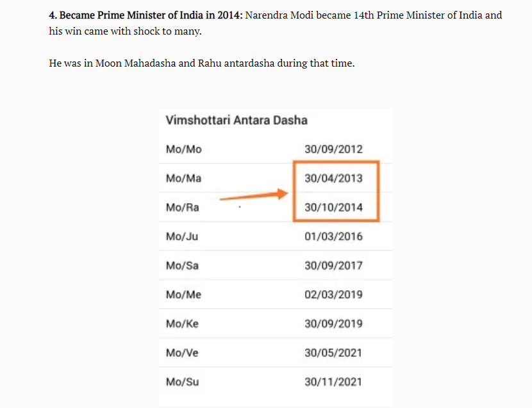Select the Mo/Ve row label
Image resolution: width=532 pixels, height=408 pixels.
182,353
